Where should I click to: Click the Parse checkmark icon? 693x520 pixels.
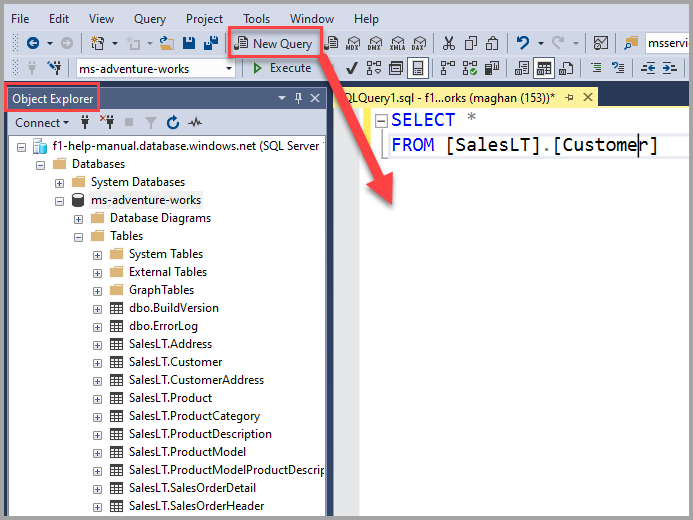point(352,68)
